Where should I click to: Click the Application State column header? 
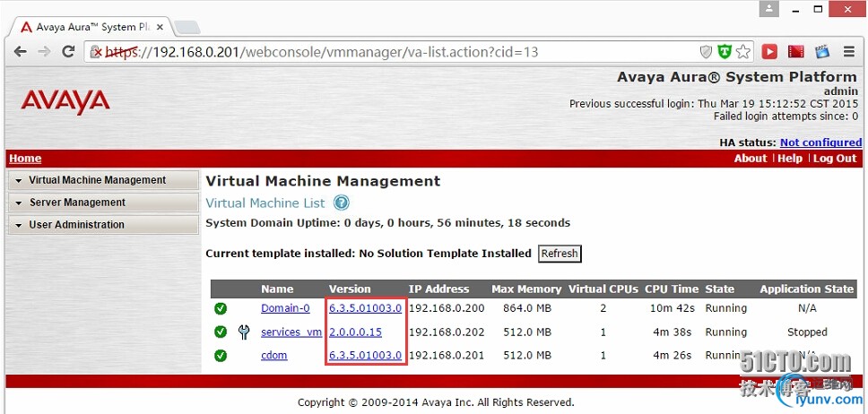click(x=806, y=289)
